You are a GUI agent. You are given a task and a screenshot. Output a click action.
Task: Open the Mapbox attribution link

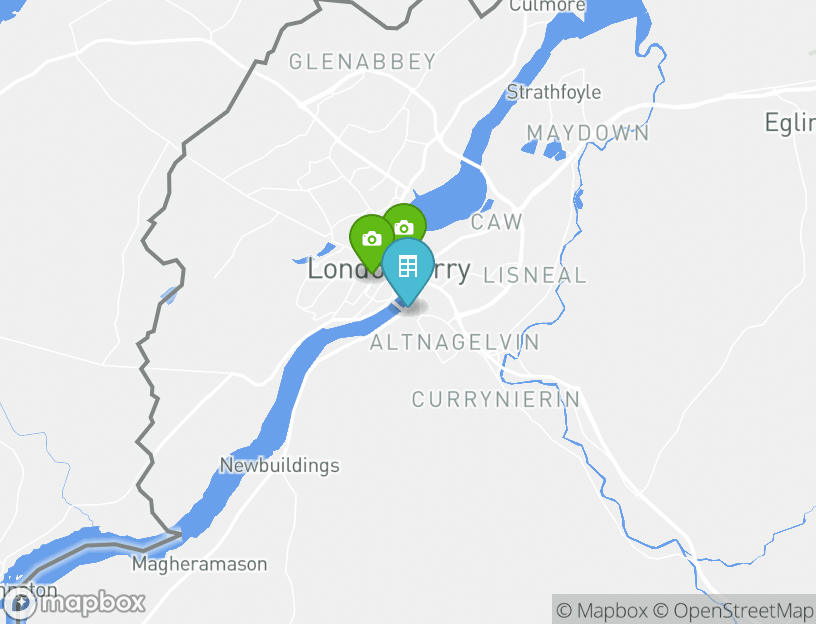602,610
